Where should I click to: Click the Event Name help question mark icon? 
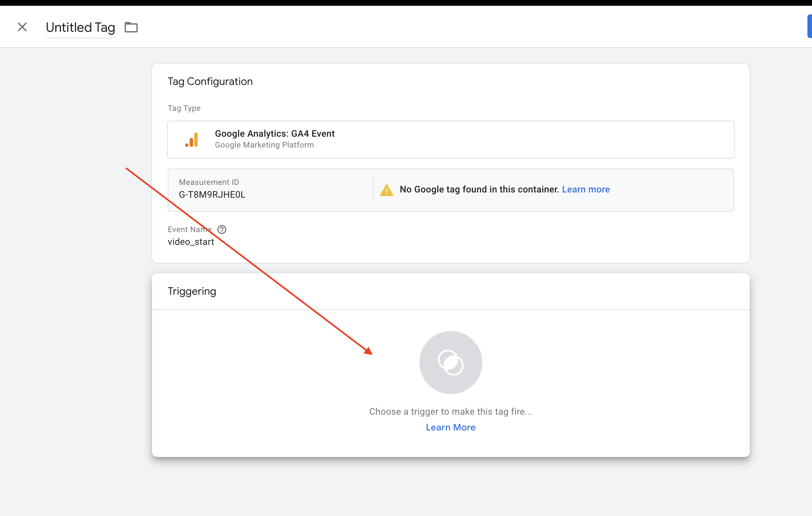[x=222, y=229]
